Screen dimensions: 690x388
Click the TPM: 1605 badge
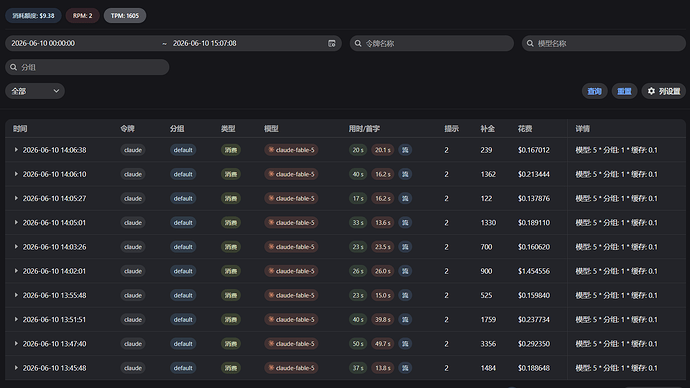125,15
